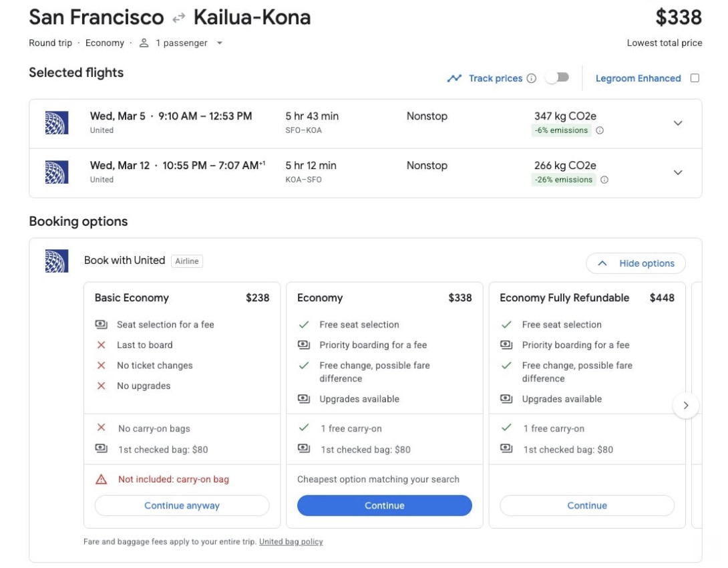Select Continue anyway for Basic Economy
Screen dimensions: 728x568
181,505
